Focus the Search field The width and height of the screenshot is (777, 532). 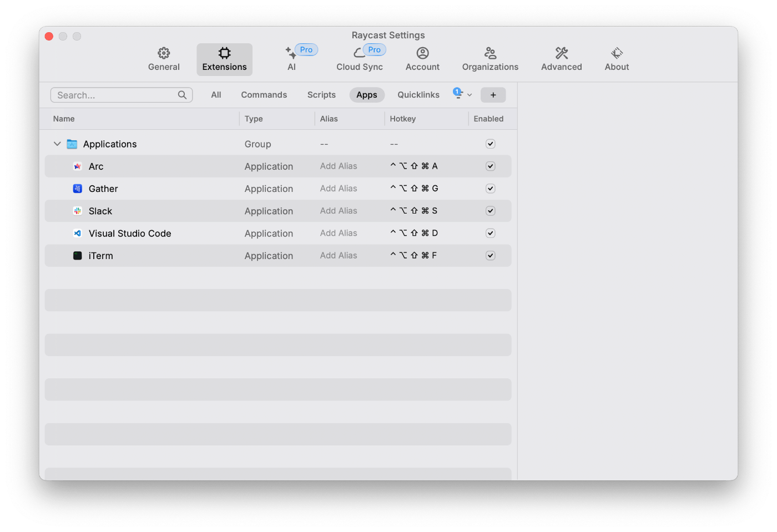point(122,95)
